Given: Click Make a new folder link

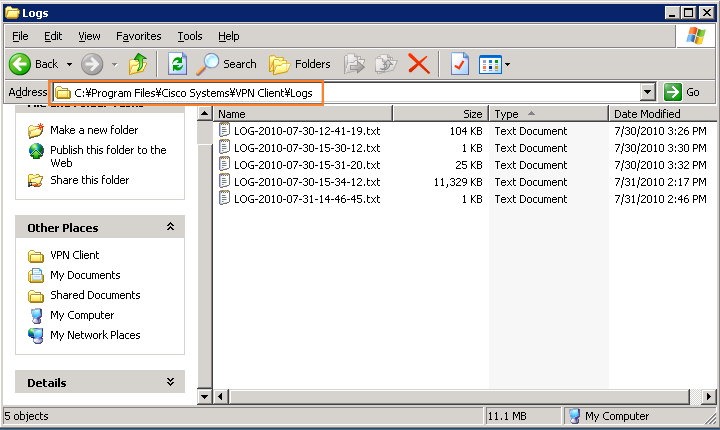Looking at the screenshot, I should pyautogui.click(x=94, y=130).
